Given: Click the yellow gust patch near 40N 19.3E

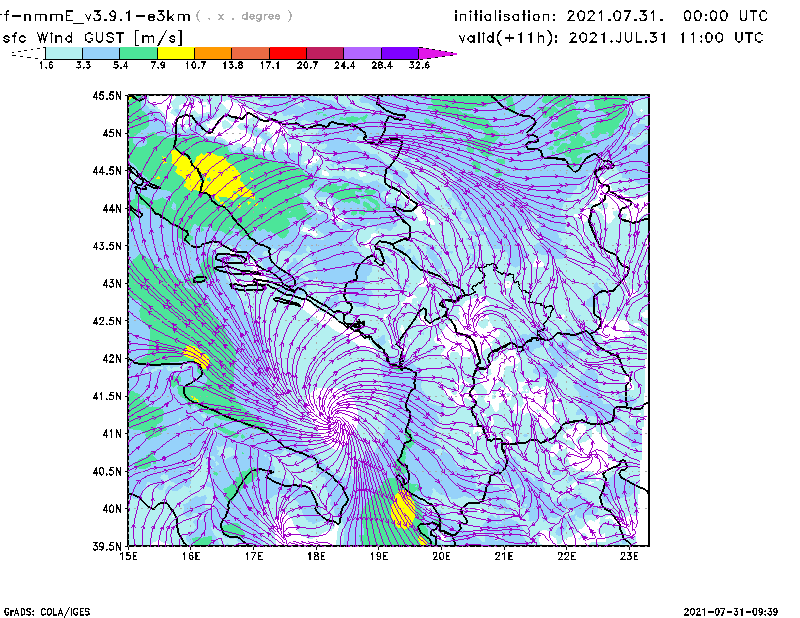Looking at the screenshot, I should (403, 508).
